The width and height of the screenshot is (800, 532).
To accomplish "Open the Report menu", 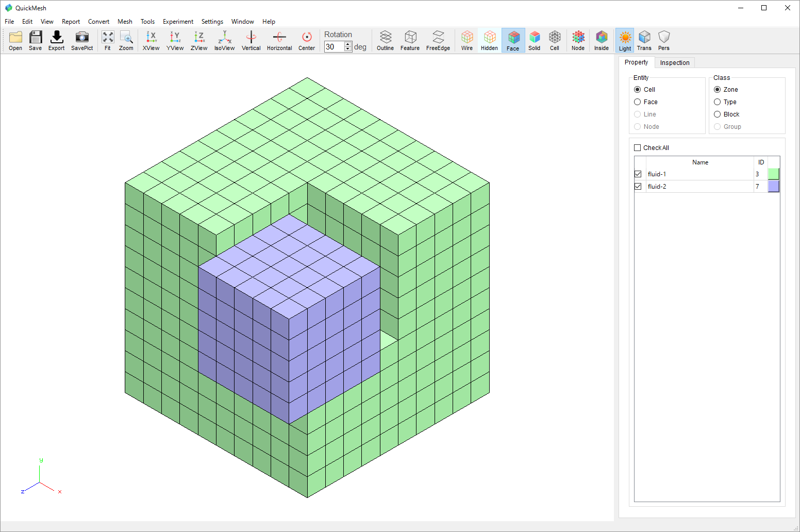I will point(71,22).
